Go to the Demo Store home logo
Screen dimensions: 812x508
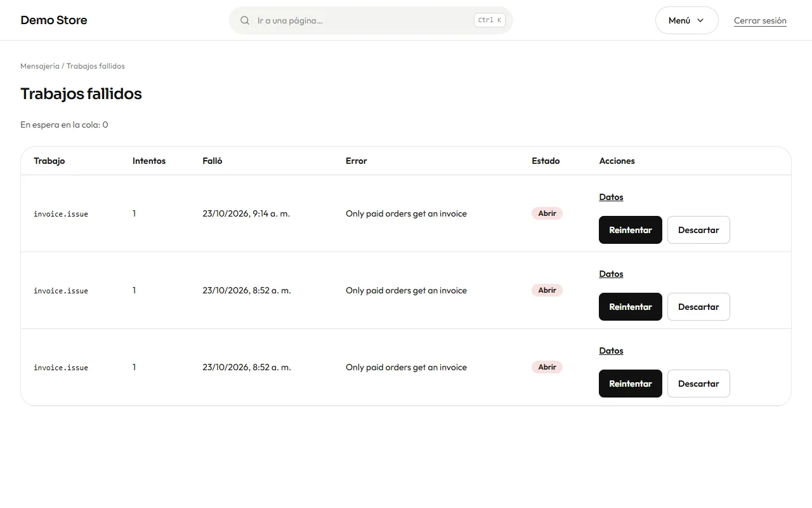click(54, 20)
